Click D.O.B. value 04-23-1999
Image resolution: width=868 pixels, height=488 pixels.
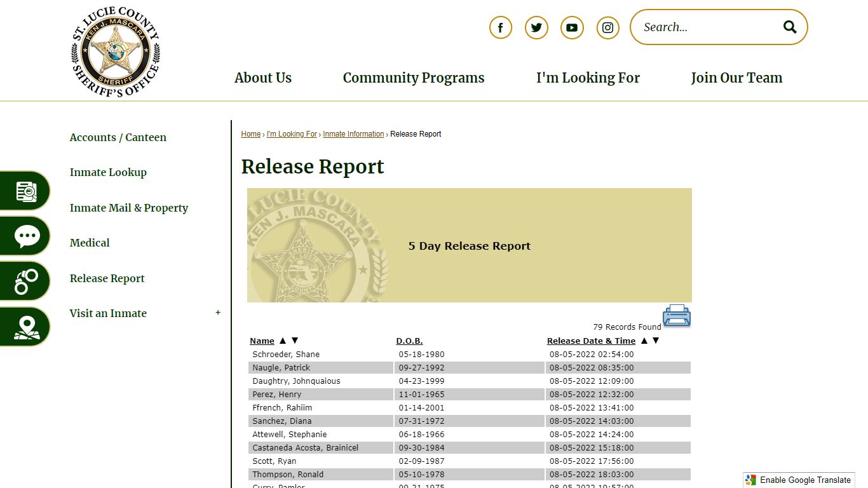pos(422,381)
